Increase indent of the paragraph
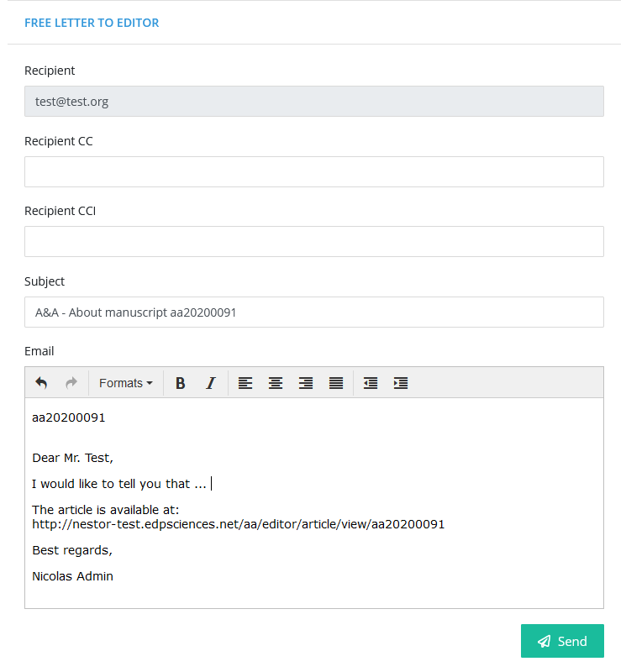 [401, 383]
